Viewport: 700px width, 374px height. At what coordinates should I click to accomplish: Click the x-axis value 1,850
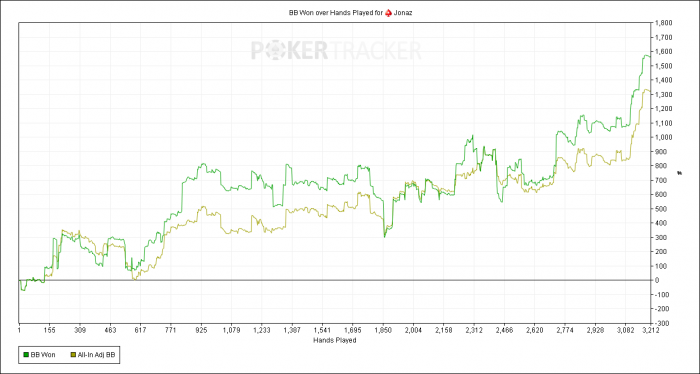pyautogui.click(x=383, y=331)
